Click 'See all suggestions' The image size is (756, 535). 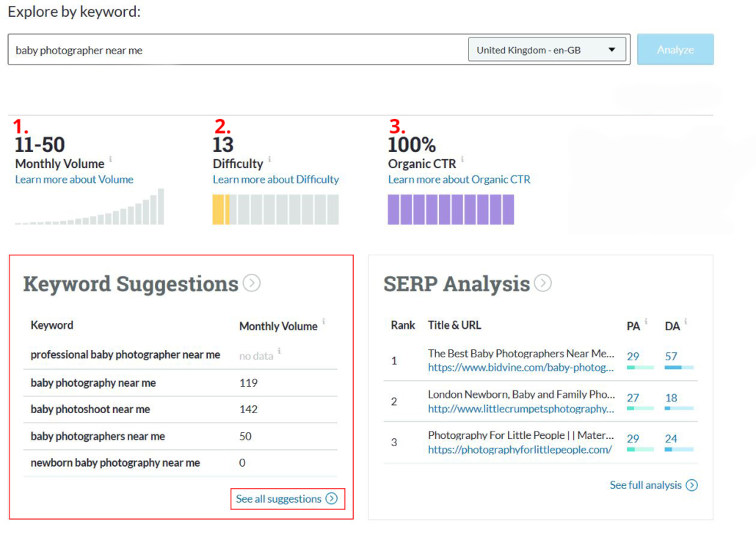287,499
